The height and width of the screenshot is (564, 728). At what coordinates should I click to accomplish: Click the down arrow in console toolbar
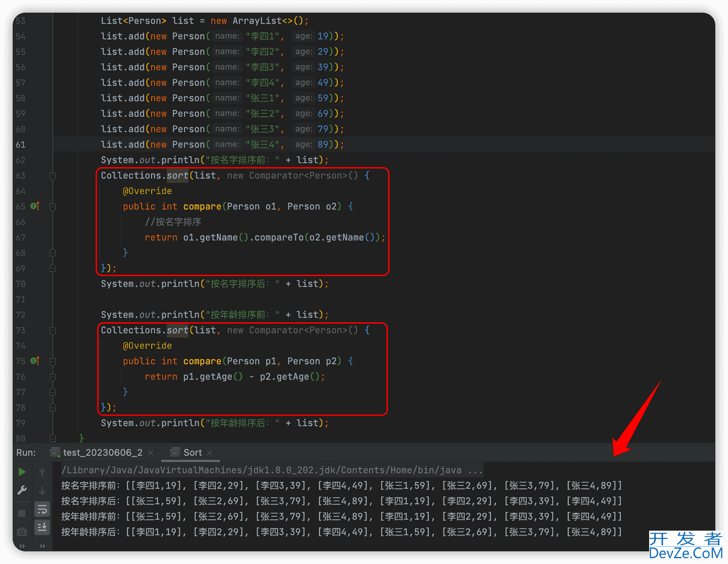pos(42,490)
